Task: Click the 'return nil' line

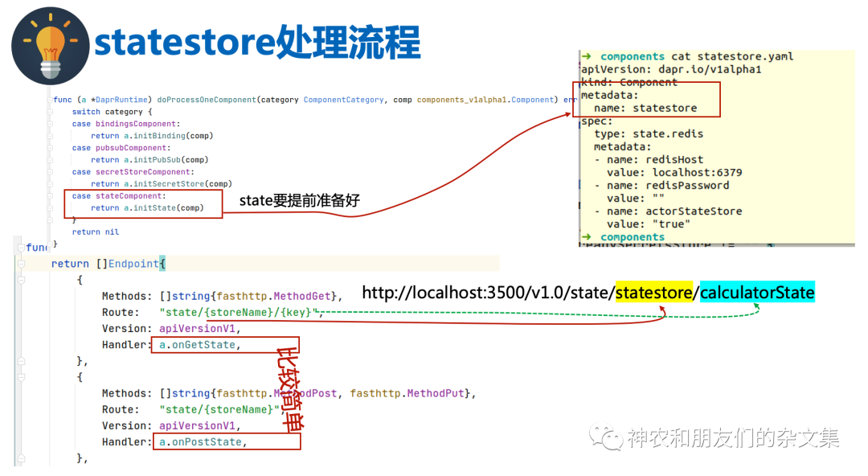Action: click(95, 232)
